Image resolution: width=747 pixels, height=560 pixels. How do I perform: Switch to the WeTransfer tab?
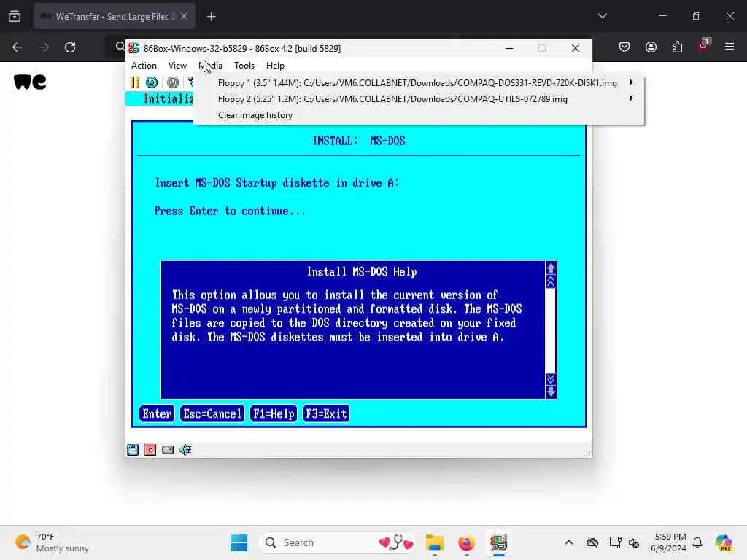click(115, 16)
